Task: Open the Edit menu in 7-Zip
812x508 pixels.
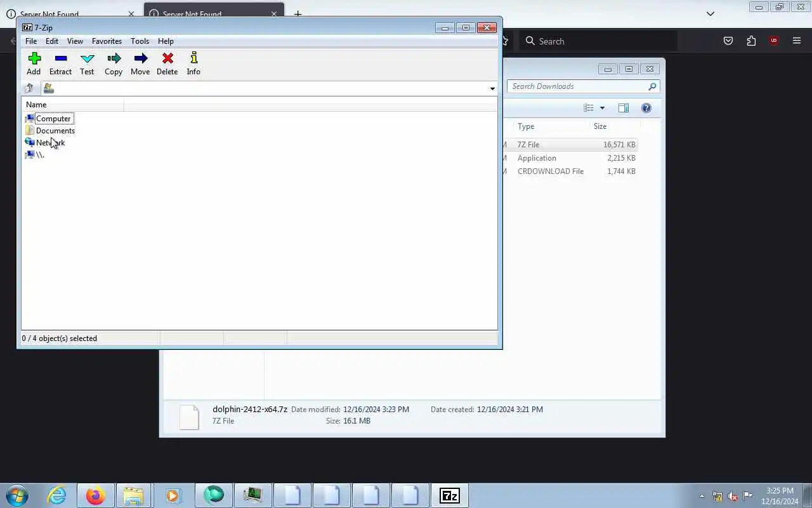Action: 52,41
